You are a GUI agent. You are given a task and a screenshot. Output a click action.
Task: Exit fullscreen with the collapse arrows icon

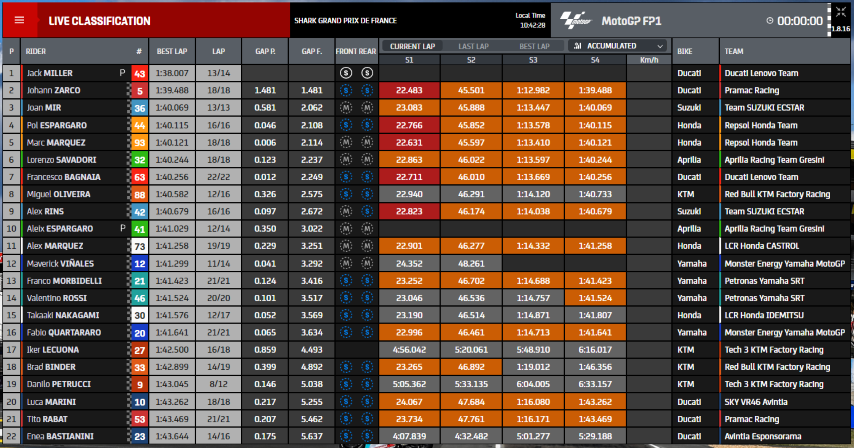pyautogui.click(x=840, y=12)
